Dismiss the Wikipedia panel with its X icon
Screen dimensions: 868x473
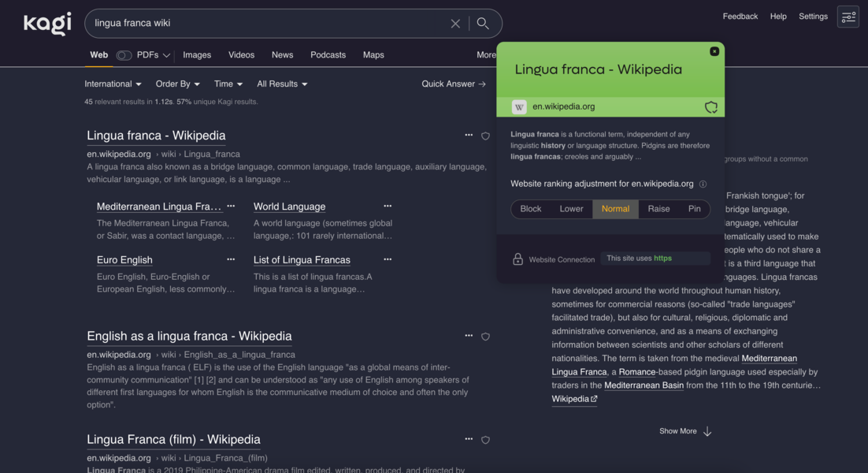click(714, 50)
